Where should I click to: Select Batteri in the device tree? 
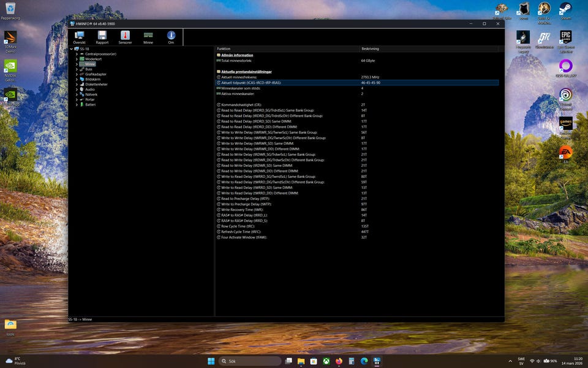90,104
